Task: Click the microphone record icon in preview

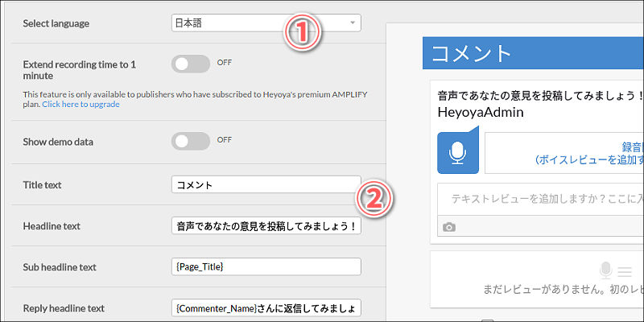Action: (458, 152)
